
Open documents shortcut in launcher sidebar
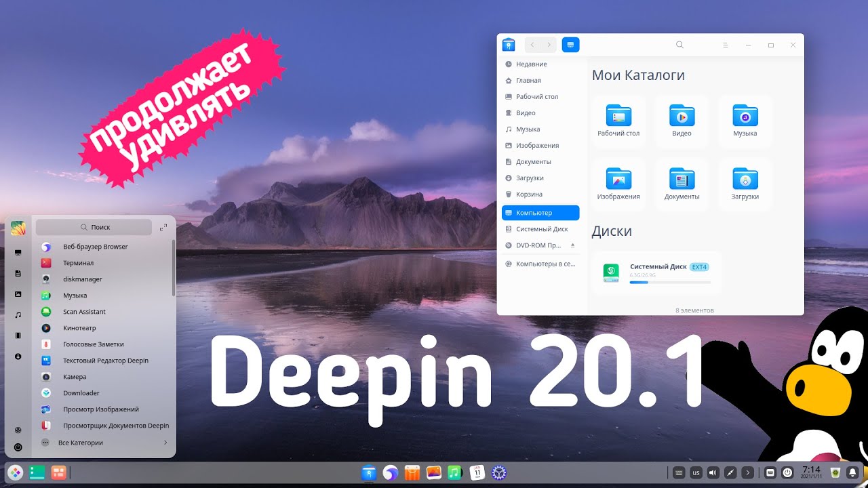(x=18, y=273)
